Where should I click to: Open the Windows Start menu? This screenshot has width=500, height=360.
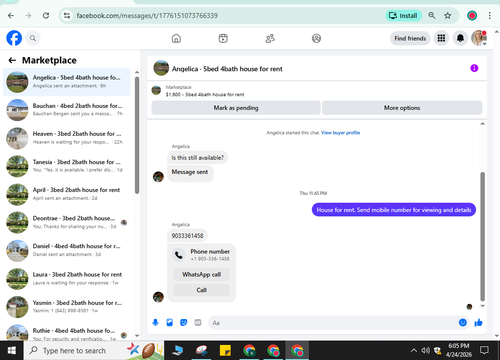point(12,350)
